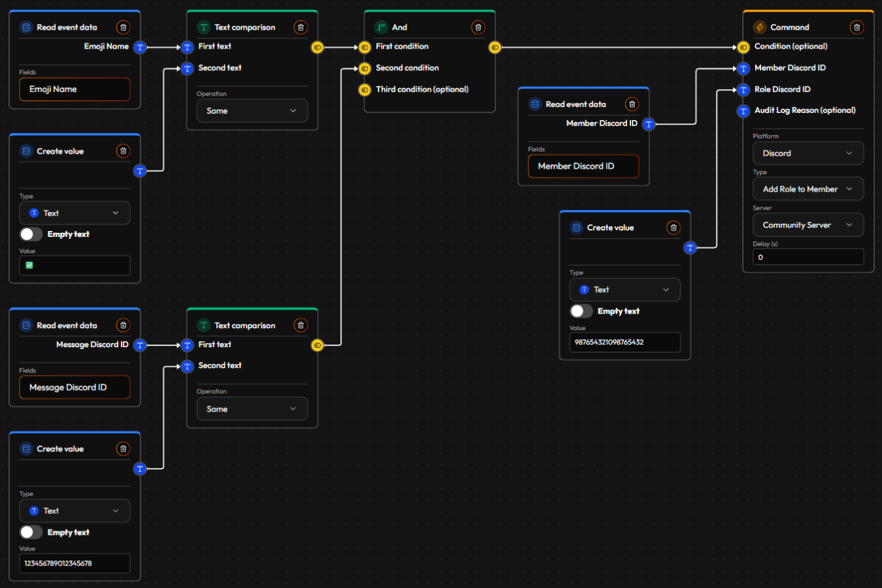882x588 pixels.
Task: Click the Command node's Condition input port
Action: pyautogui.click(x=743, y=47)
